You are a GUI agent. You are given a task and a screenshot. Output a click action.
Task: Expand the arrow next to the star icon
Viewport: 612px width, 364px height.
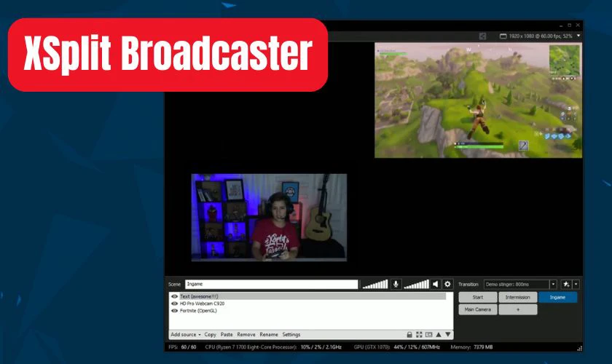tap(576, 285)
